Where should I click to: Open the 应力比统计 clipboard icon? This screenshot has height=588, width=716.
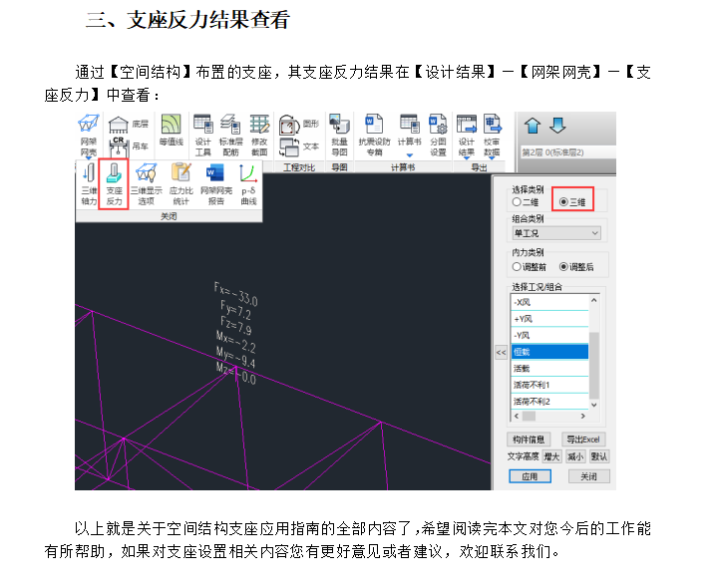point(180,173)
